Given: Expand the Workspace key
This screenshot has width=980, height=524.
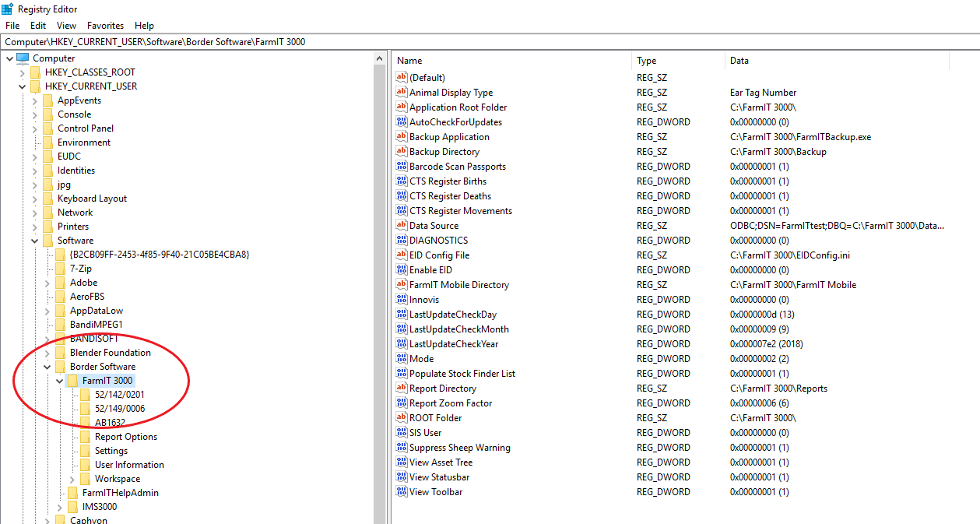Looking at the screenshot, I should point(72,479).
